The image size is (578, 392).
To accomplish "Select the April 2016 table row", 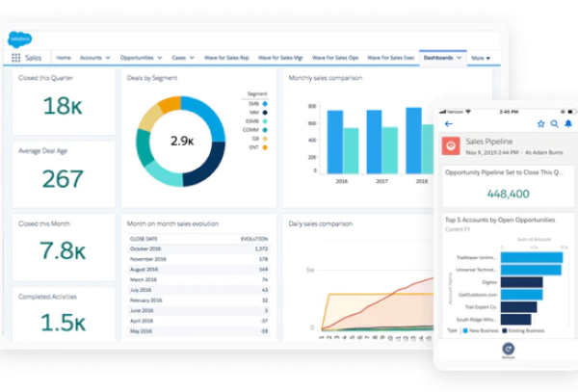I will coord(198,322).
